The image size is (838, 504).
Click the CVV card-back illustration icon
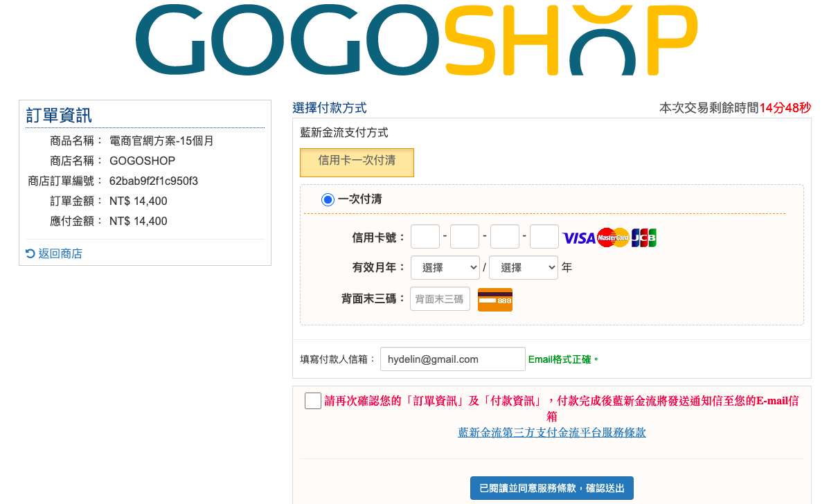coord(495,300)
